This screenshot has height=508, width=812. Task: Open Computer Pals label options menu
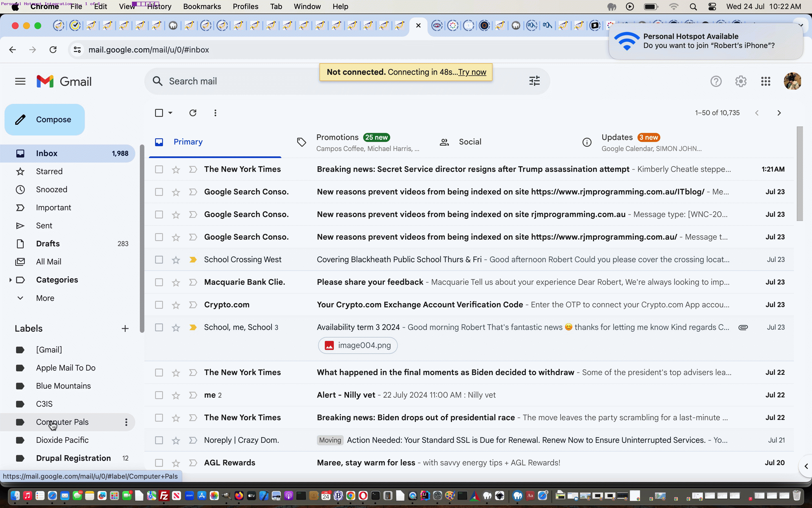[x=126, y=422]
